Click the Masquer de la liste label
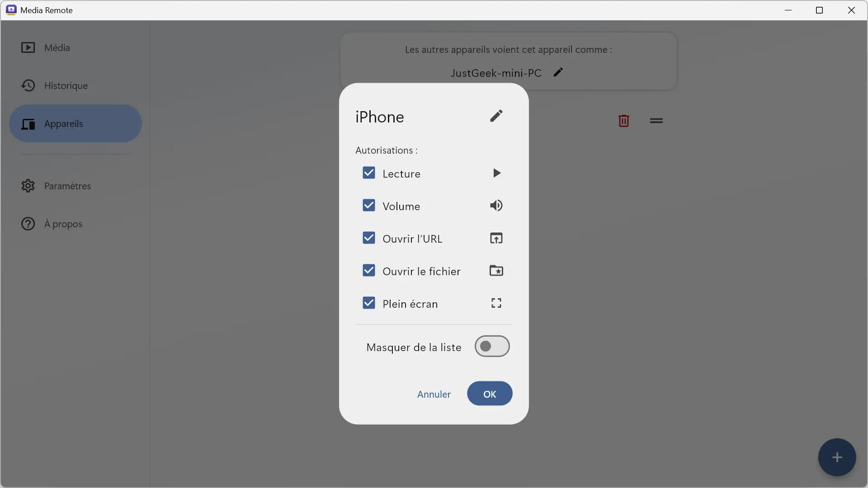868x488 pixels. point(414,347)
